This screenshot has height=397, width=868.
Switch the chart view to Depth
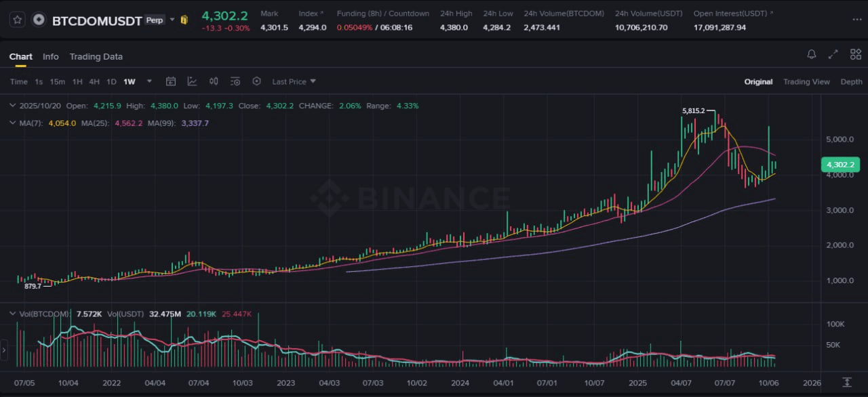851,82
